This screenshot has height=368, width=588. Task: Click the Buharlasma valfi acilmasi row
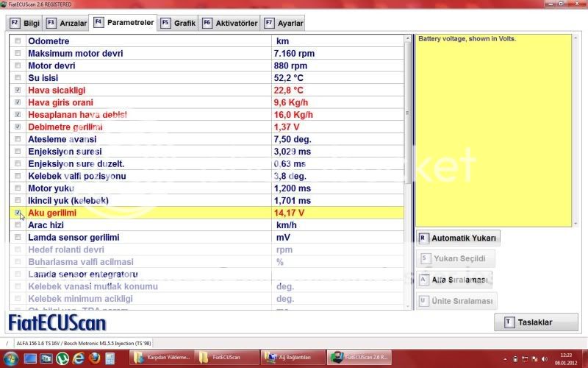point(207,262)
